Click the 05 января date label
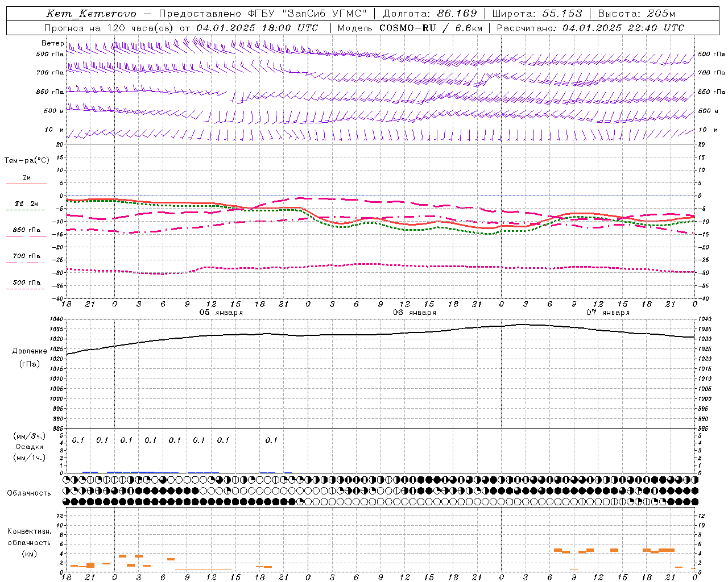The width and height of the screenshot is (728, 582). click(x=221, y=313)
